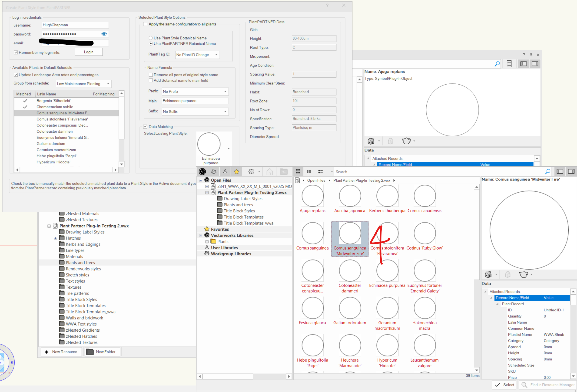Click Open Files breadcrumb in path bar
Viewport: 577px width, 392px height.
click(x=316, y=180)
